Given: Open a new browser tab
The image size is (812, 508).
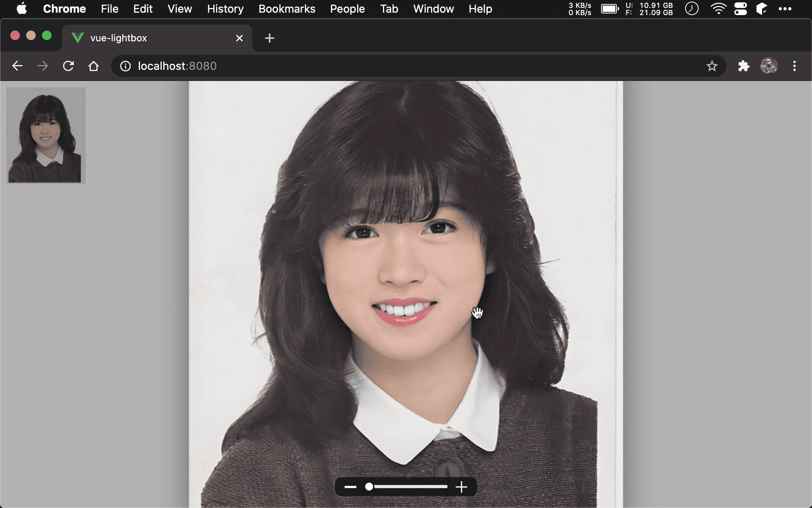Looking at the screenshot, I should (270, 38).
